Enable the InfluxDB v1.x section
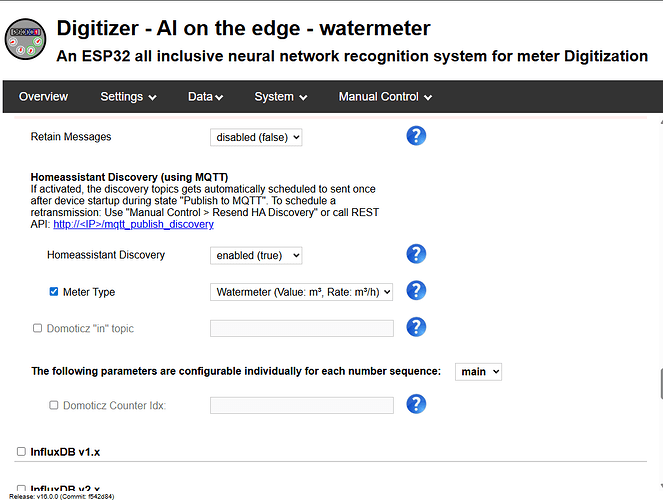The width and height of the screenshot is (663, 500). [21, 451]
